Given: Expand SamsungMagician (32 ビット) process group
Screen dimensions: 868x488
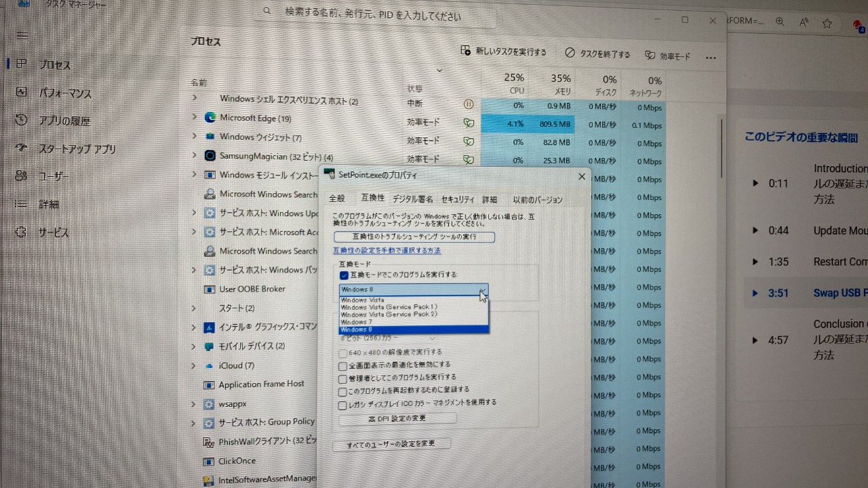Looking at the screenshot, I should point(194,155).
